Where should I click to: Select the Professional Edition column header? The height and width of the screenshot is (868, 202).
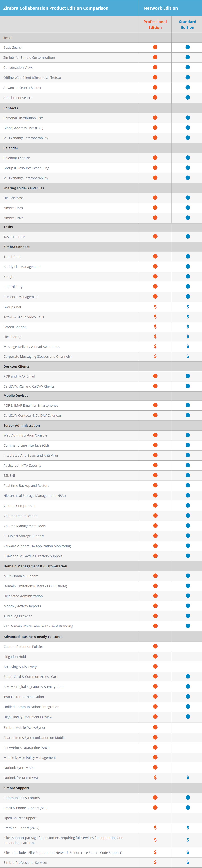point(155,25)
